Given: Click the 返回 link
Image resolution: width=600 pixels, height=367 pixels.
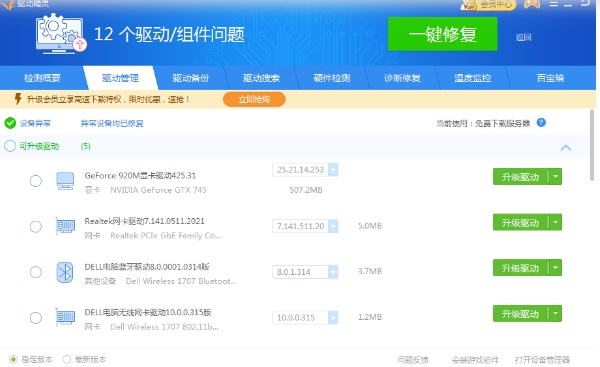Looking at the screenshot, I should [523, 38].
